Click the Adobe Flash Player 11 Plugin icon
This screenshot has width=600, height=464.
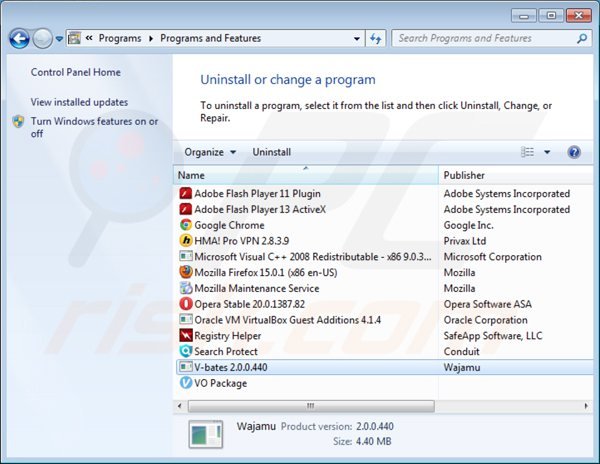tap(186, 193)
